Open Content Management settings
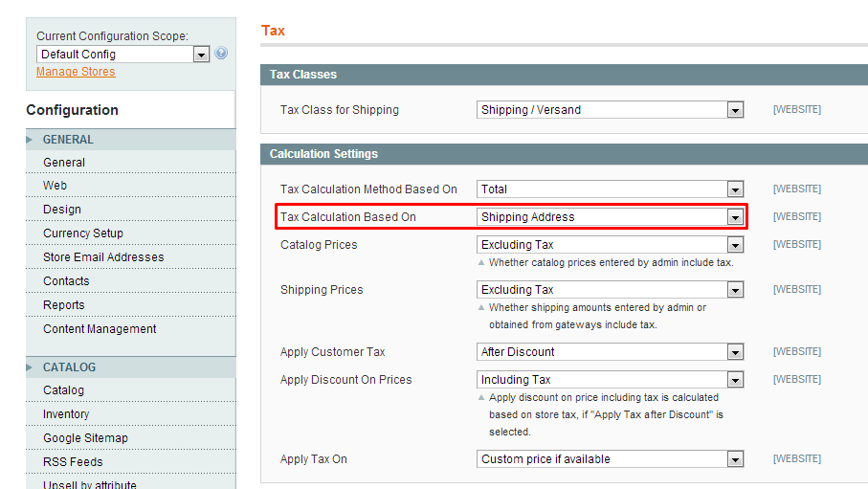This screenshot has width=868, height=489. pos(100,329)
